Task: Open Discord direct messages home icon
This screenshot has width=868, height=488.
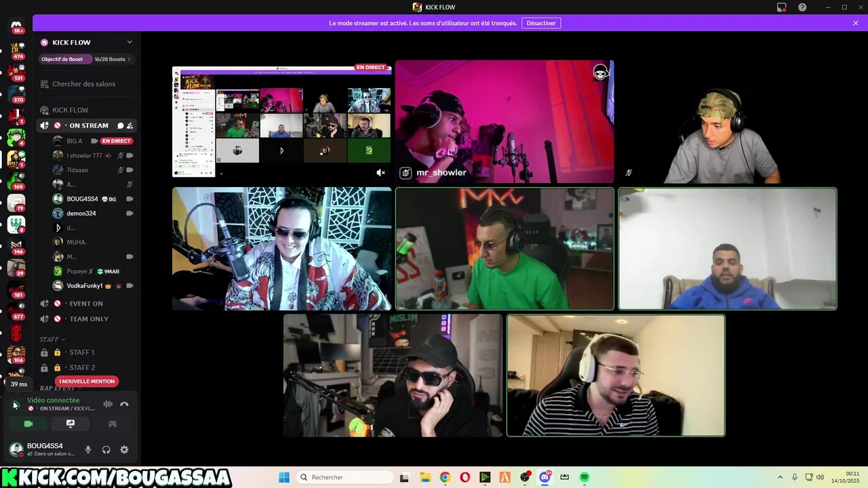Action: tap(16, 26)
